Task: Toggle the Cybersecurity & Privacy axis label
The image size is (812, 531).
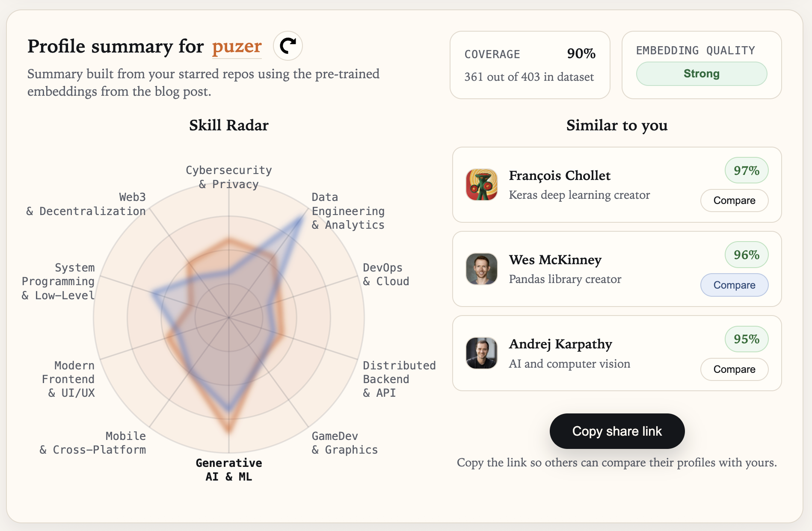Action: point(228,177)
